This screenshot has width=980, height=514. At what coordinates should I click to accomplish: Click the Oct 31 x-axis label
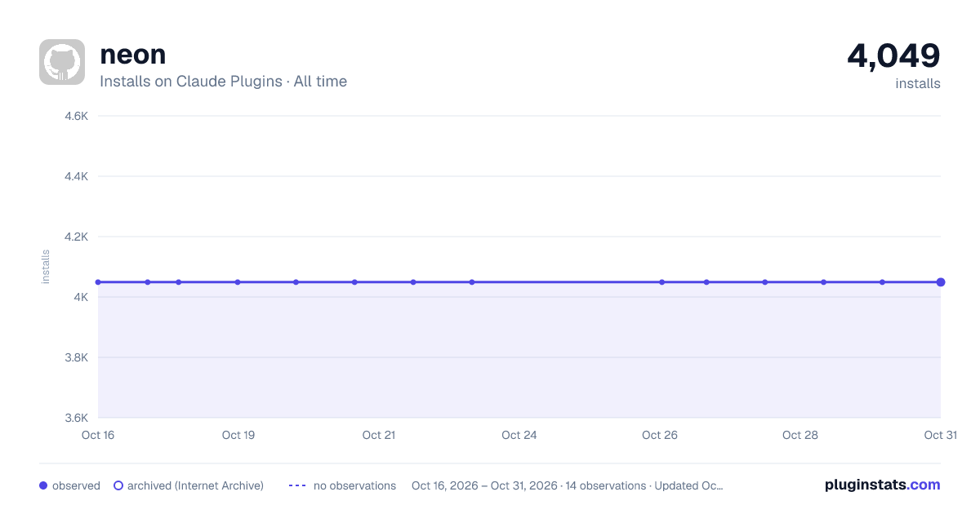click(940, 435)
